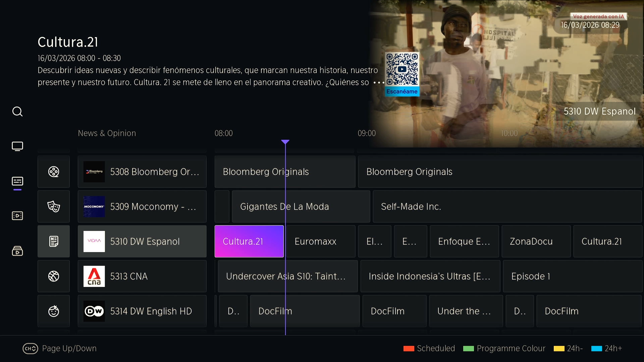
Task: Click the current time marker triangle
Action: [x=285, y=142]
